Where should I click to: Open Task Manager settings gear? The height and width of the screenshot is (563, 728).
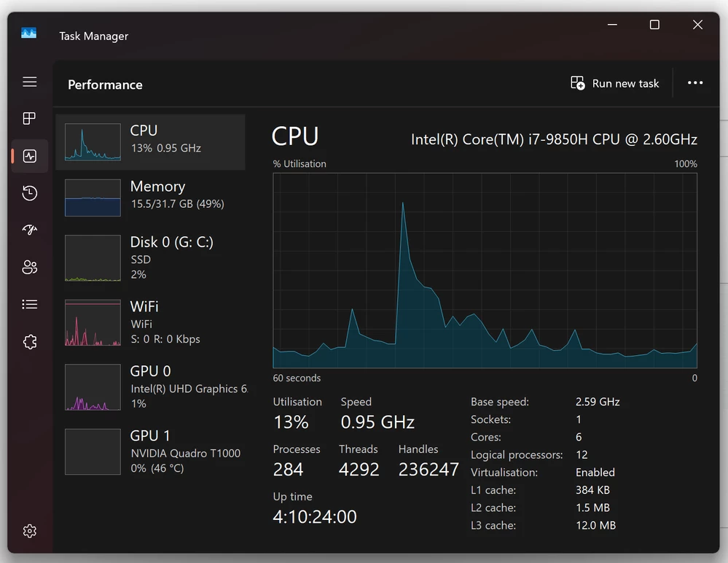click(30, 531)
